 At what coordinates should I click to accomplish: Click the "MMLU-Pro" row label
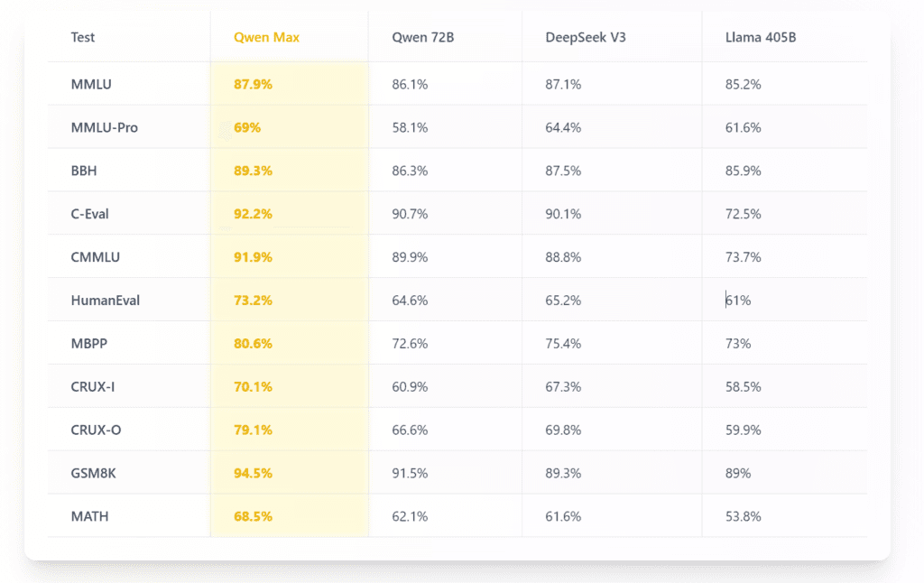pyautogui.click(x=105, y=127)
